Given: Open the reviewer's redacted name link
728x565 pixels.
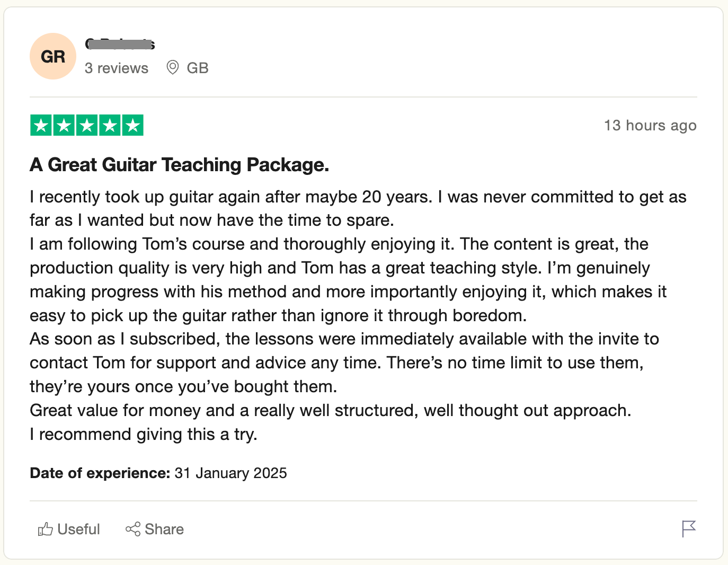Looking at the screenshot, I should pyautogui.click(x=120, y=44).
